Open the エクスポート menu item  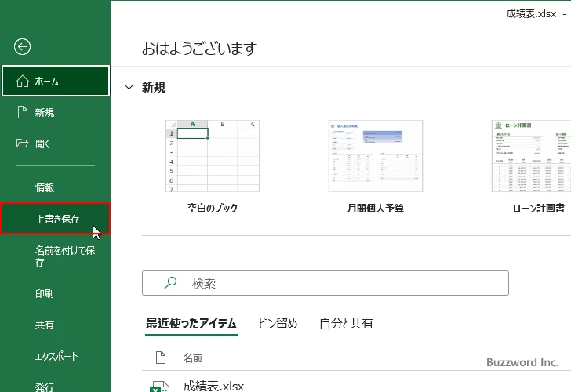tap(56, 356)
